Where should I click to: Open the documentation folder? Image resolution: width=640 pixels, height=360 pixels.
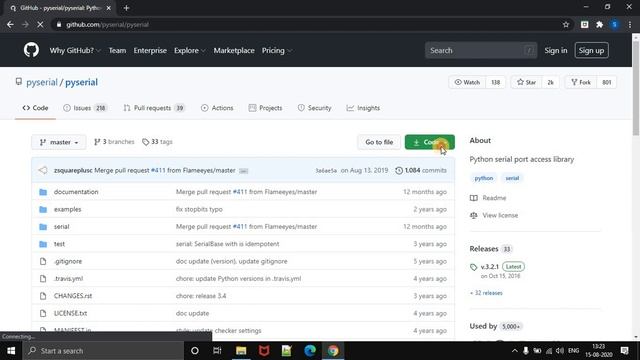coord(76,192)
